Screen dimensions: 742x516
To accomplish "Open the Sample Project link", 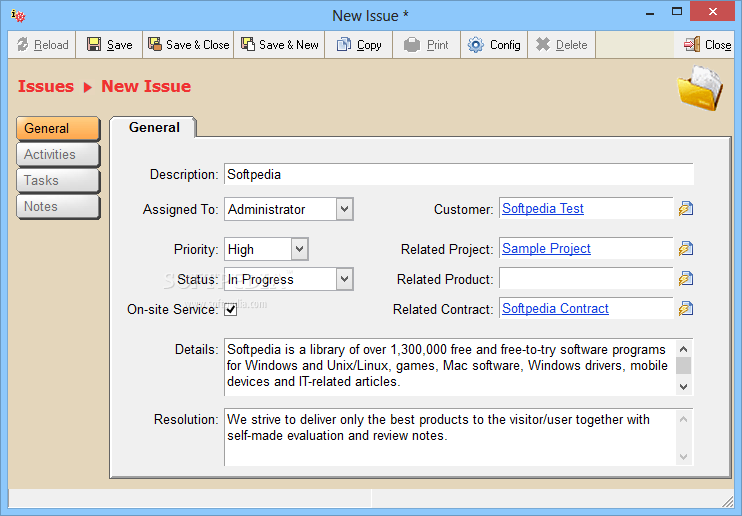I will pos(546,249).
